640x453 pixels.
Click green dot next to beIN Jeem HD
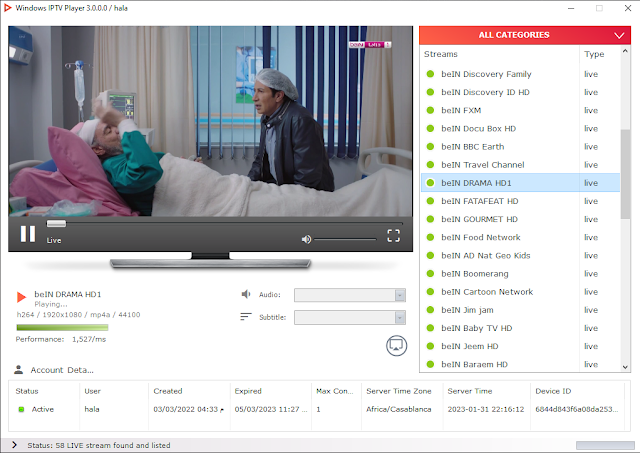[430, 346]
